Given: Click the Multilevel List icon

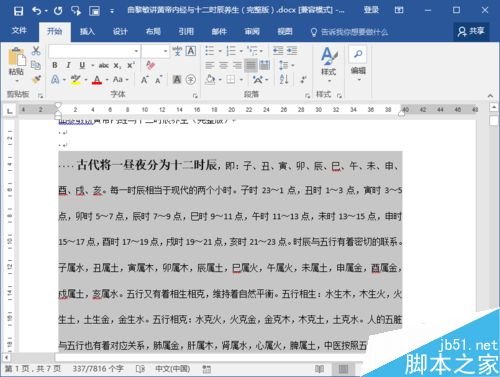Looking at the screenshot, I should click(x=252, y=51).
